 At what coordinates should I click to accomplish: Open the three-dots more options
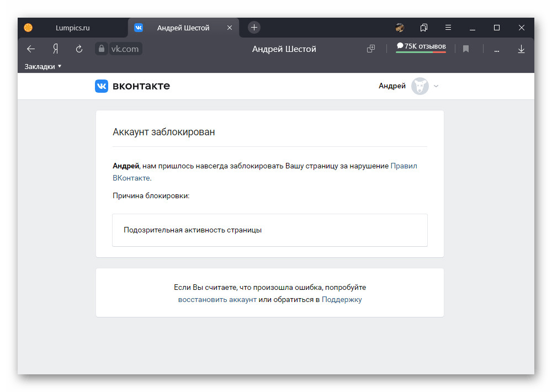tap(497, 51)
